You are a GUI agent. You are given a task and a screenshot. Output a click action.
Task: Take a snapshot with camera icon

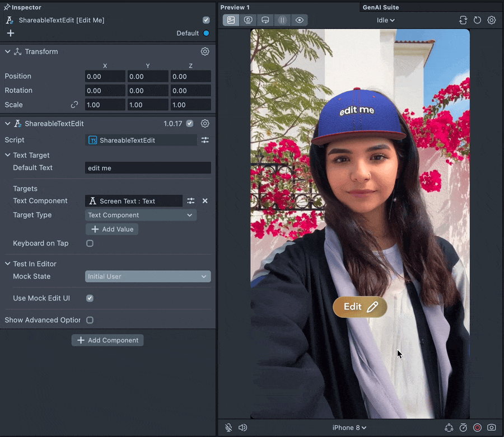click(491, 427)
